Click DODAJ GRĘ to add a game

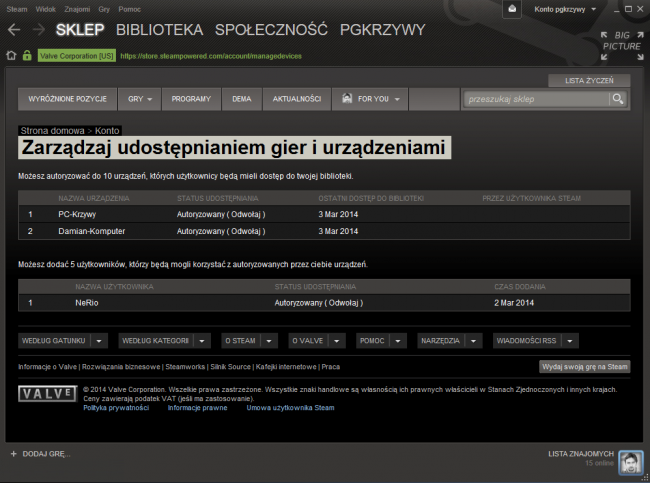46,454
